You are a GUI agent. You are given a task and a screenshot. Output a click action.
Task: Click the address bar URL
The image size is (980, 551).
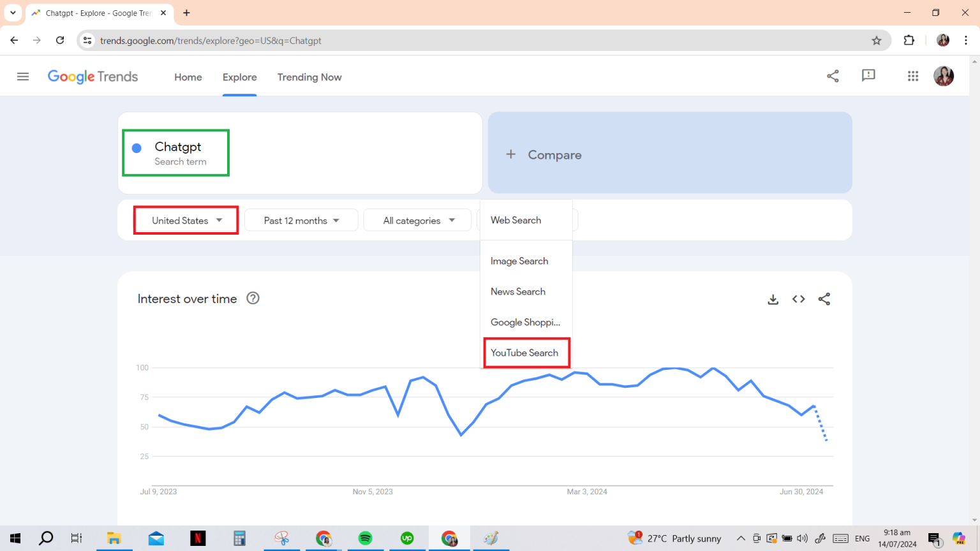[x=211, y=41]
